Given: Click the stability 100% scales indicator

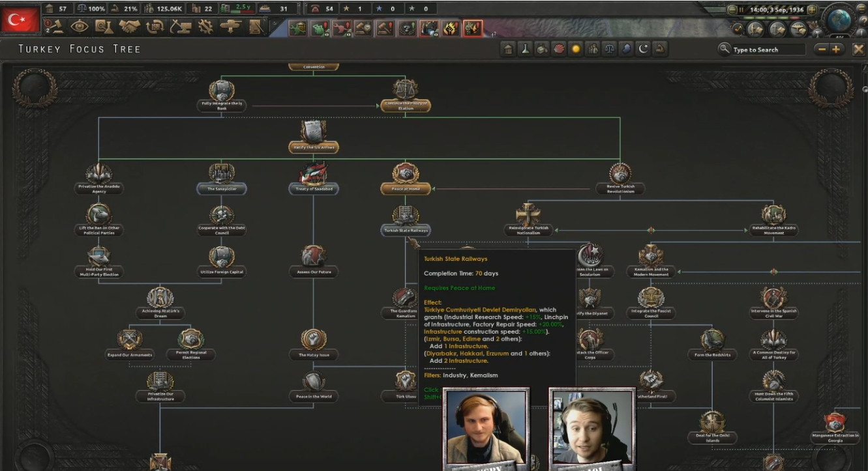Looking at the screenshot, I should (91, 8).
